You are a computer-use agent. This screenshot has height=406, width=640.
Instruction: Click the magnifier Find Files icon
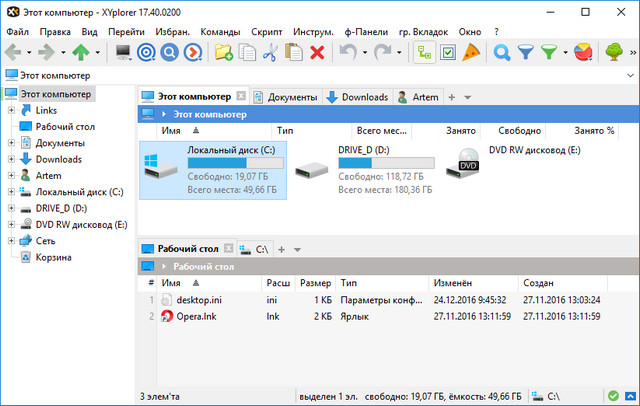[x=502, y=52]
